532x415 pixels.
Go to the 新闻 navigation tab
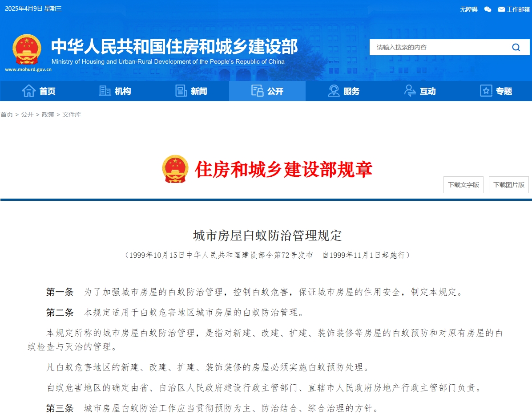pyautogui.click(x=199, y=91)
